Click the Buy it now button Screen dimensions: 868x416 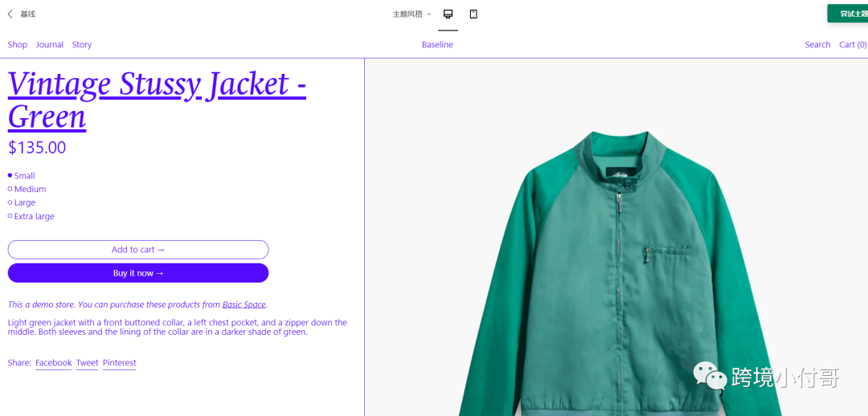[138, 273]
